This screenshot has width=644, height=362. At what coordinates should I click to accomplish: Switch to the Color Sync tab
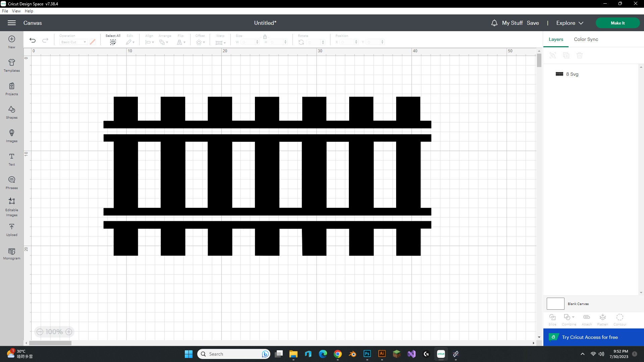point(585,39)
